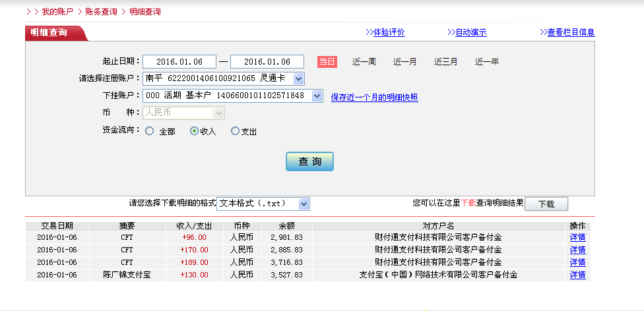This screenshot has height=311, width=644.
Task: Click the 查询 search button
Action: (x=309, y=161)
